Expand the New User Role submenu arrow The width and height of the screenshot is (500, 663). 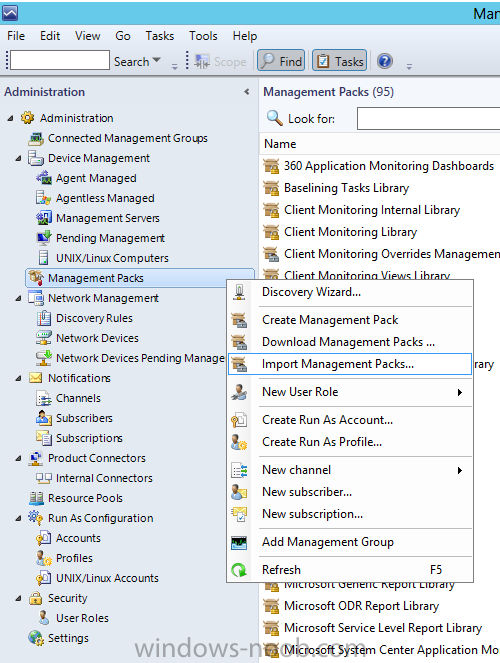[460, 392]
